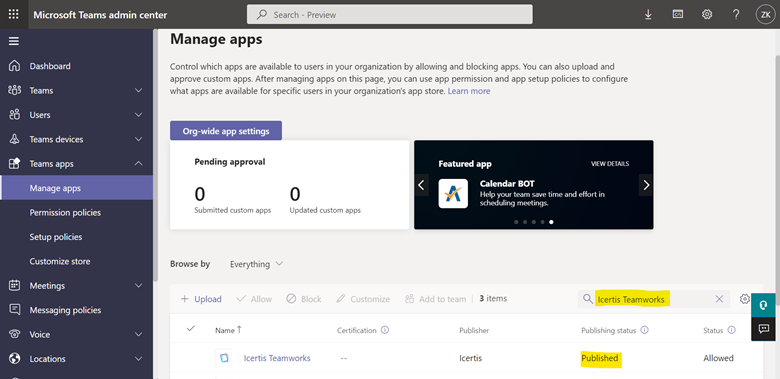Click the Allowed status cell
The image size is (780, 379).
(x=718, y=358)
